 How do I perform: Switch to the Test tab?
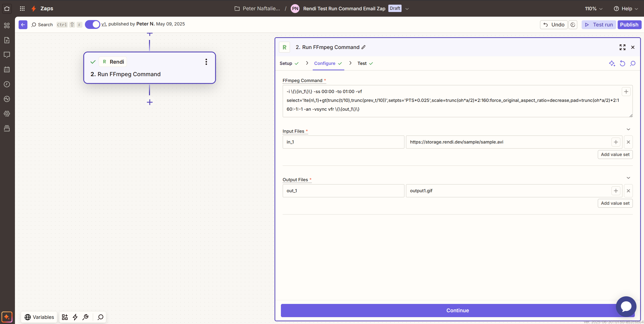365,63
